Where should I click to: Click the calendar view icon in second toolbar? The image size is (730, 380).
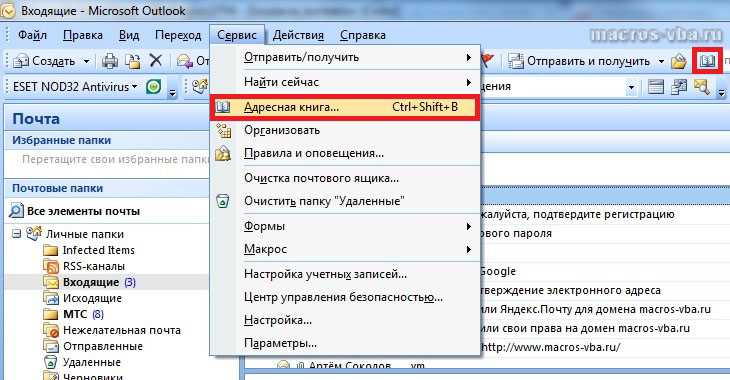656,87
